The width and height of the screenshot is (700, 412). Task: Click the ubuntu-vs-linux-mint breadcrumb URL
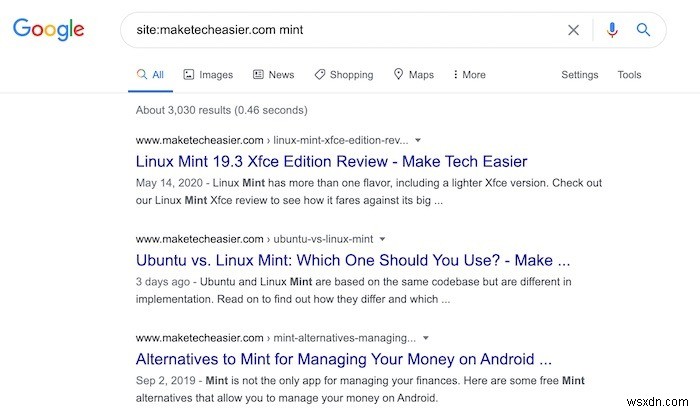254,239
